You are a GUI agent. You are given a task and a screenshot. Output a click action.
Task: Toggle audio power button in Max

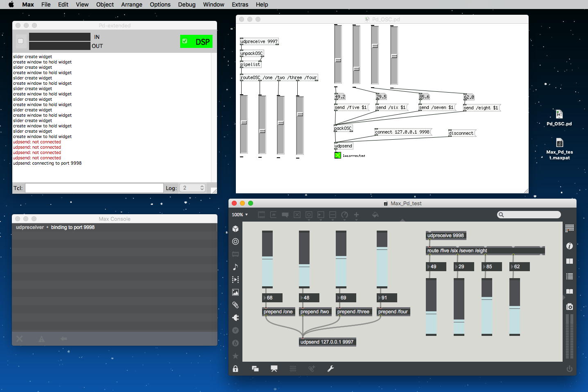point(570,369)
